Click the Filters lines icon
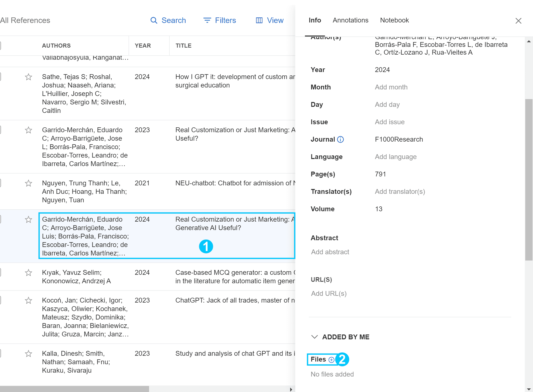Screen dimensions: 533x392 (x=207, y=20)
